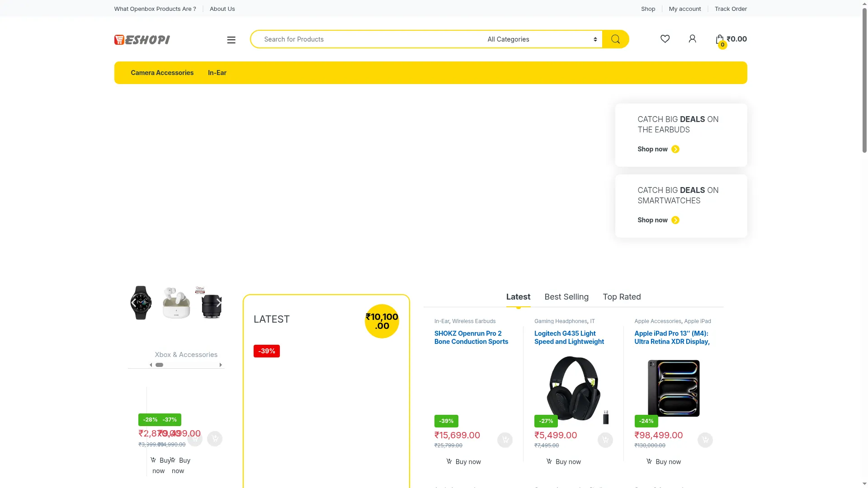
Task: Open In-Ear menu item
Action: pos(217,73)
